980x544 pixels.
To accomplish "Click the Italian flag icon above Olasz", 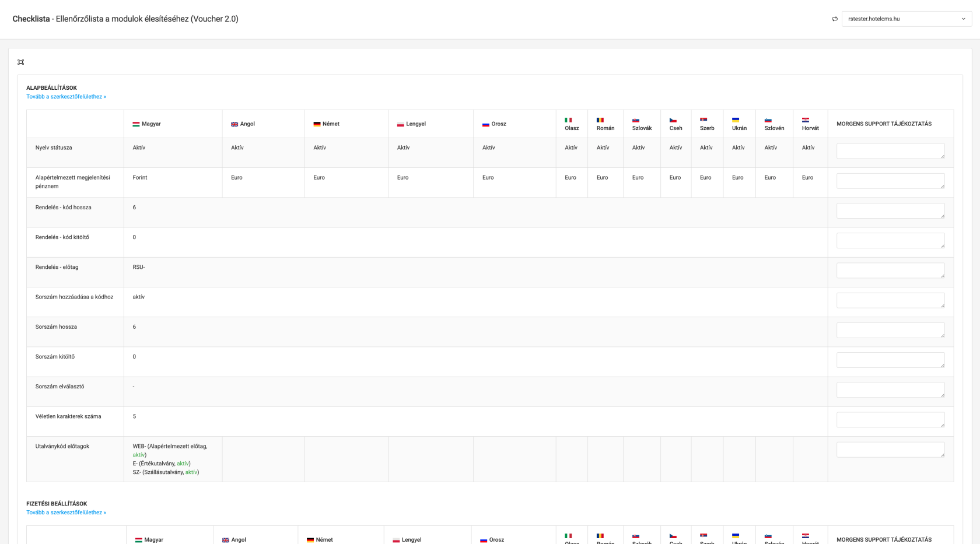I will point(568,120).
